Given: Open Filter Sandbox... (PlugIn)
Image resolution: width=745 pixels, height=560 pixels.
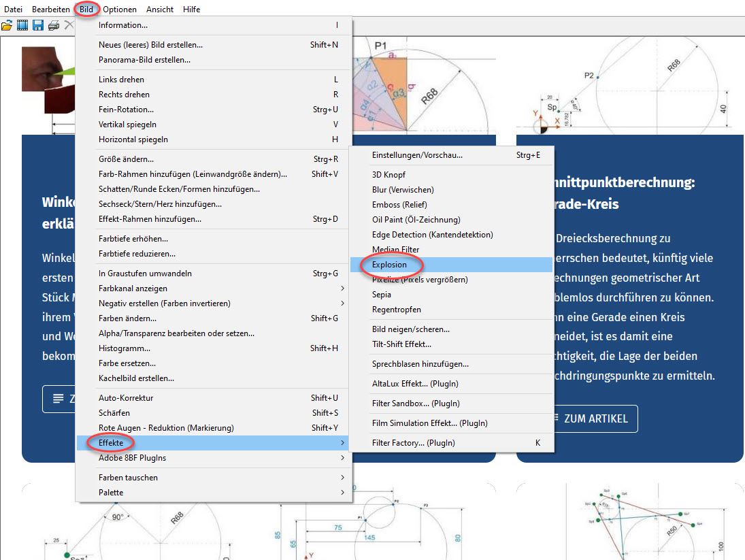Looking at the screenshot, I should click(451, 403).
